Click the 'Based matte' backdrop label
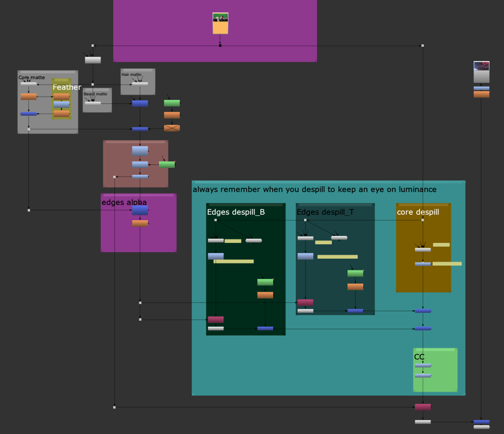The width and height of the screenshot is (504, 434). [x=95, y=94]
